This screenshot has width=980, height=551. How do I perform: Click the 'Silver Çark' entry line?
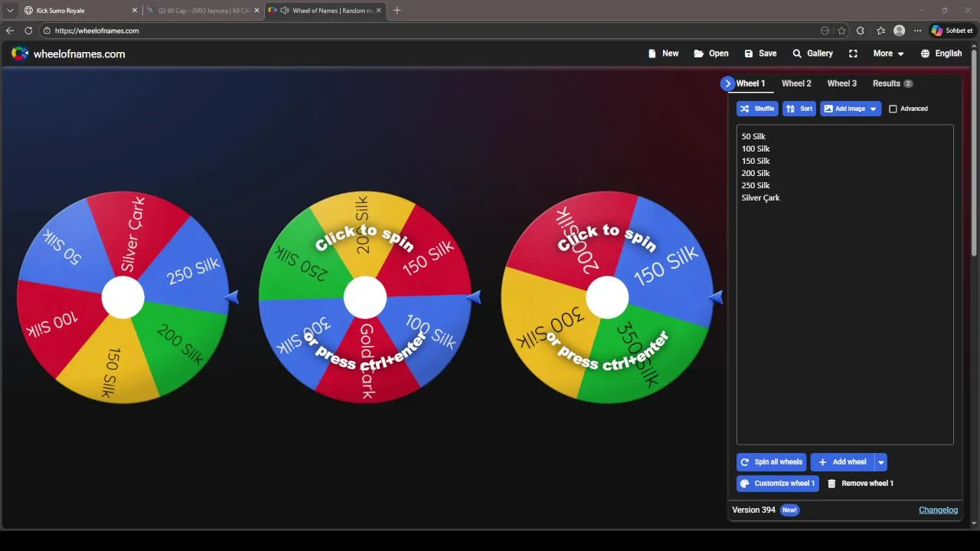click(x=760, y=197)
